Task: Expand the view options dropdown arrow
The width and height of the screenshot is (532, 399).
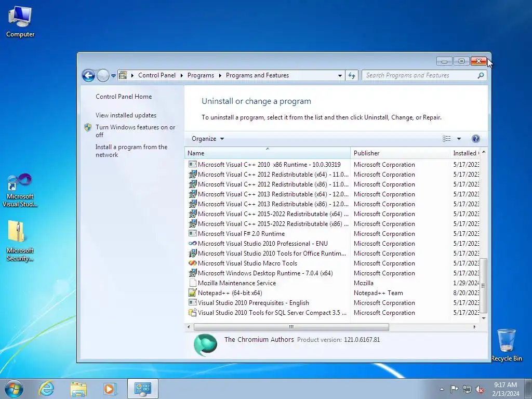Action: (x=459, y=138)
